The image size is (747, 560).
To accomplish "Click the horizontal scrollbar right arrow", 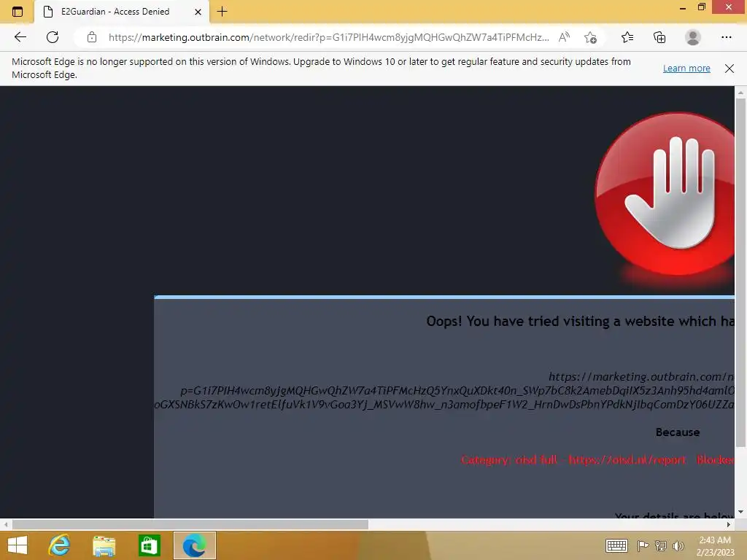I will (x=729, y=524).
